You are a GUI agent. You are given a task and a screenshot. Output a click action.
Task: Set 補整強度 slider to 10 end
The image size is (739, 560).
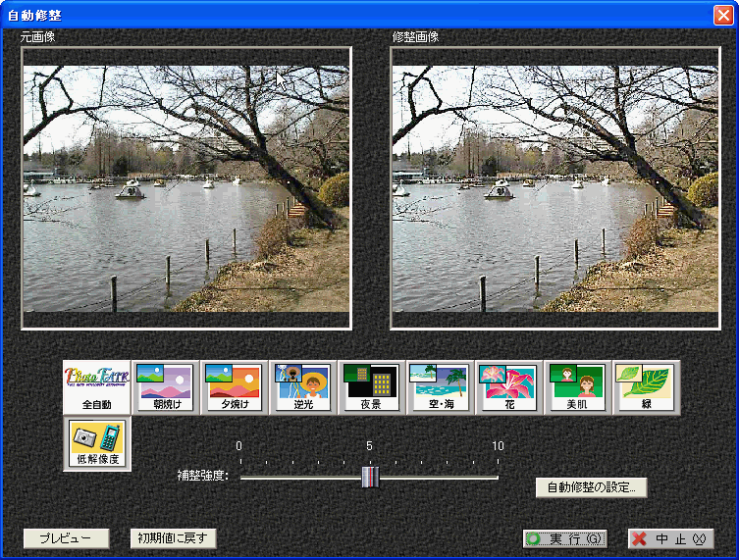pyautogui.click(x=498, y=478)
